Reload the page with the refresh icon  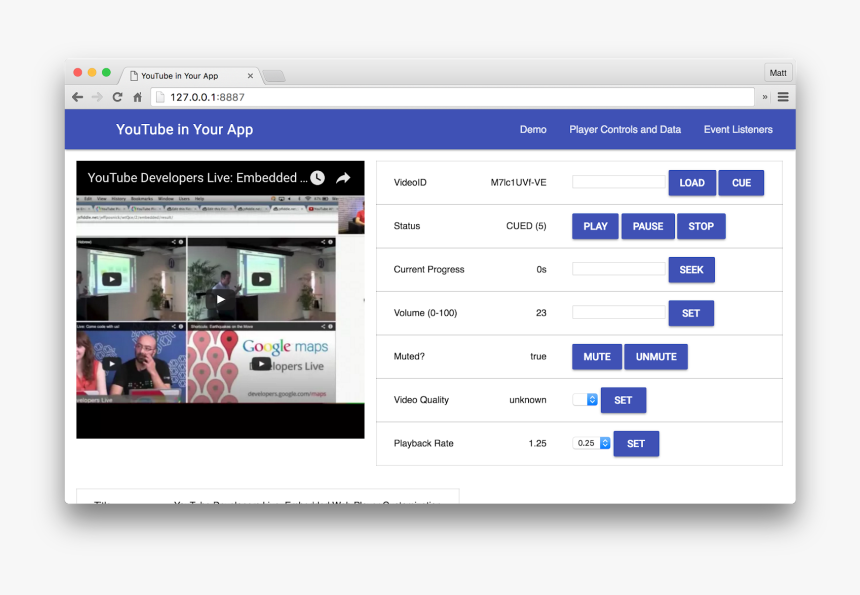(x=117, y=97)
